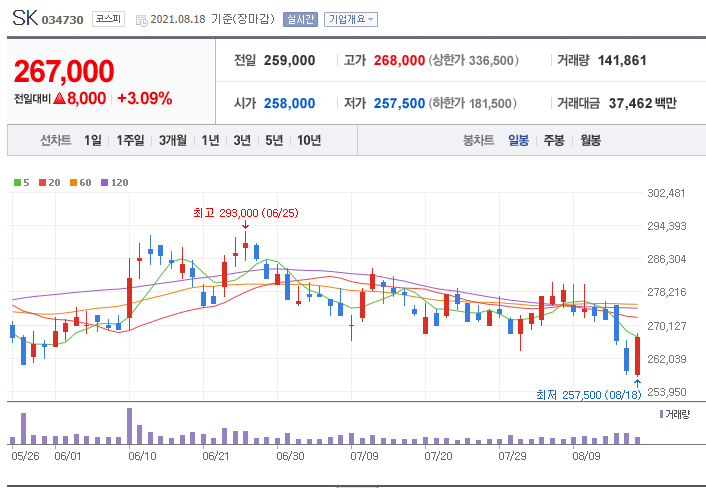Click the 거래대금 value 37,462
706x488 pixels.
(x=630, y=104)
